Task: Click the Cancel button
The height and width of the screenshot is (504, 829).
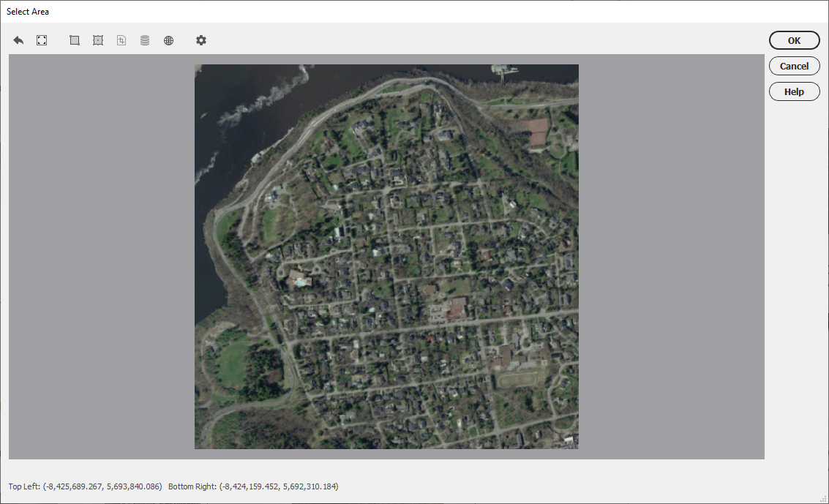Action: tap(794, 66)
